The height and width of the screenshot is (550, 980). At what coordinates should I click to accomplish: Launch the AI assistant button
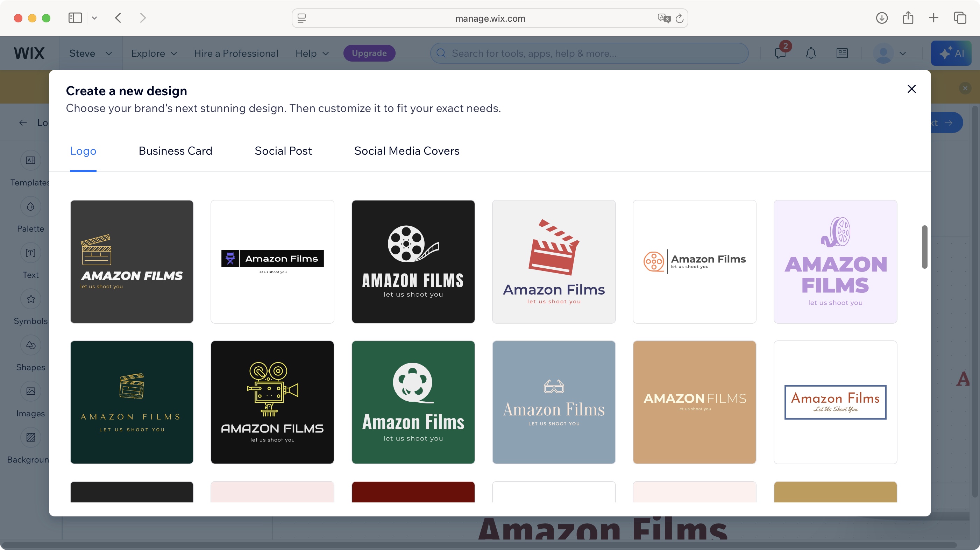(x=951, y=53)
